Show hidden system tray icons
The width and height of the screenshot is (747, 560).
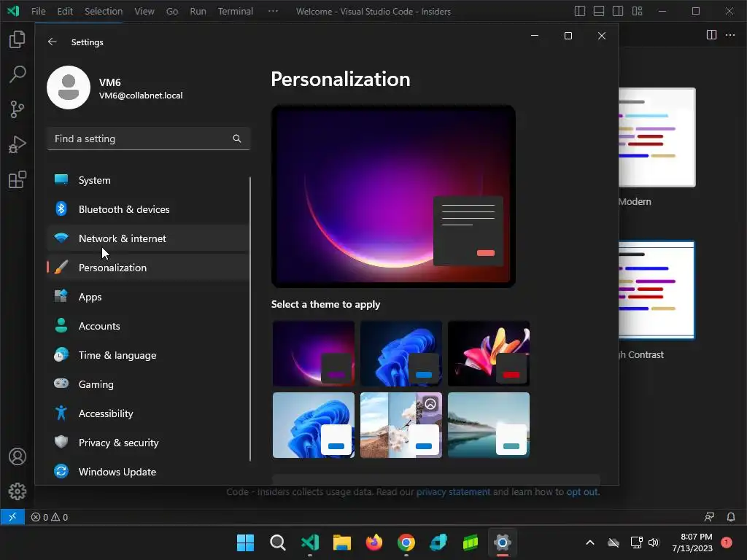coord(589,542)
